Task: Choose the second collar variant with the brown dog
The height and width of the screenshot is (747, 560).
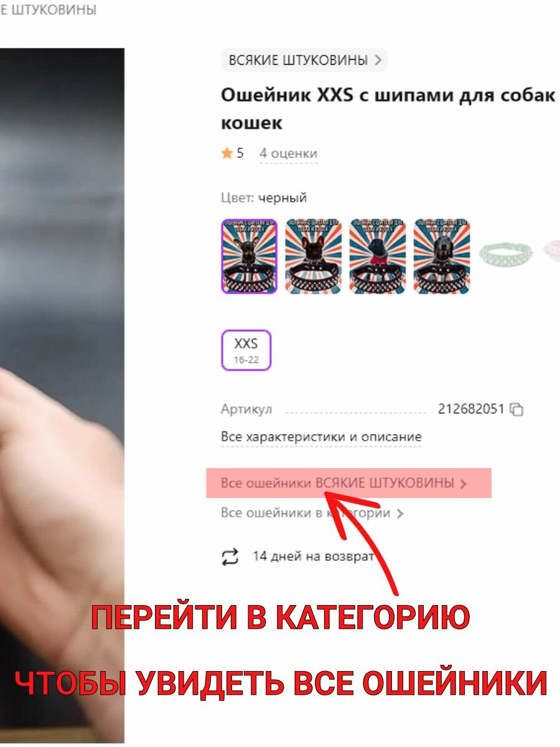Action: coord(314,256)
